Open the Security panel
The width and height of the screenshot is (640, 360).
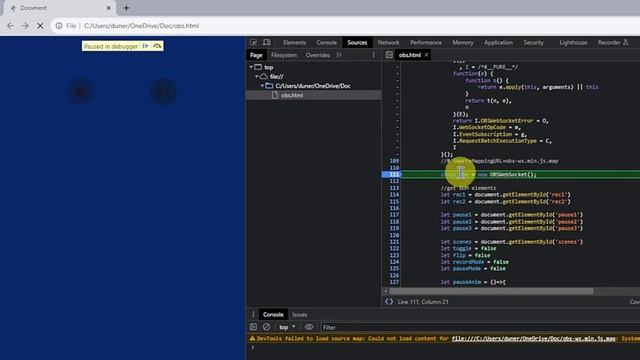tap(533, 42)
